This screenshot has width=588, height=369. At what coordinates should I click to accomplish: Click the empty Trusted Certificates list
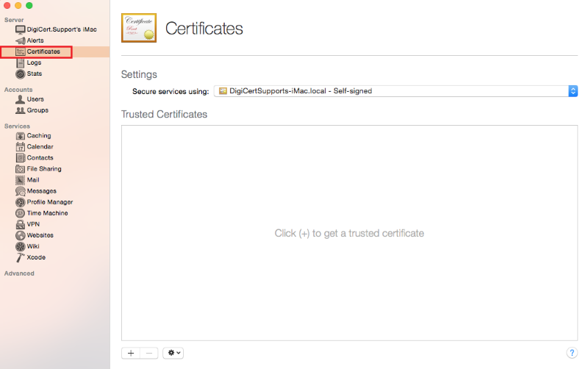click(349, 233)
